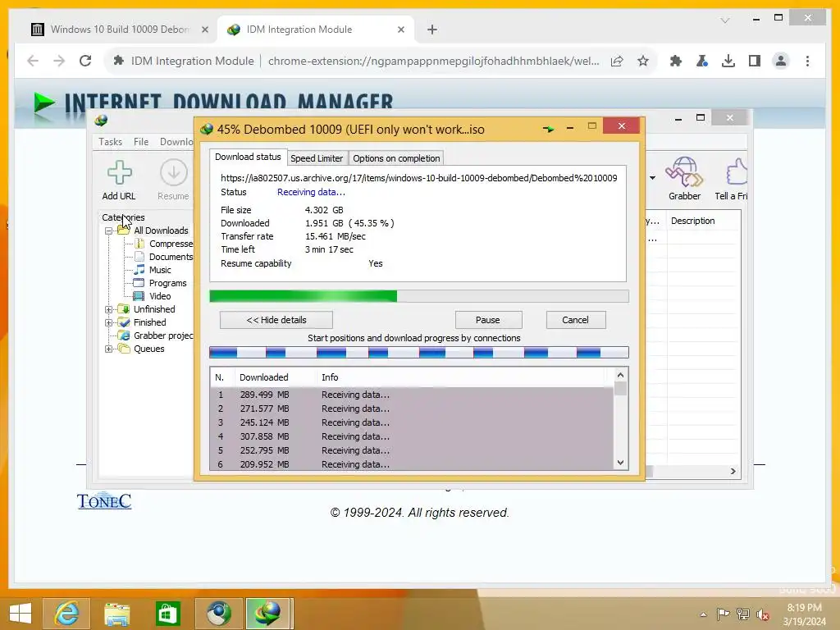Pause the current download

(487, 320)
